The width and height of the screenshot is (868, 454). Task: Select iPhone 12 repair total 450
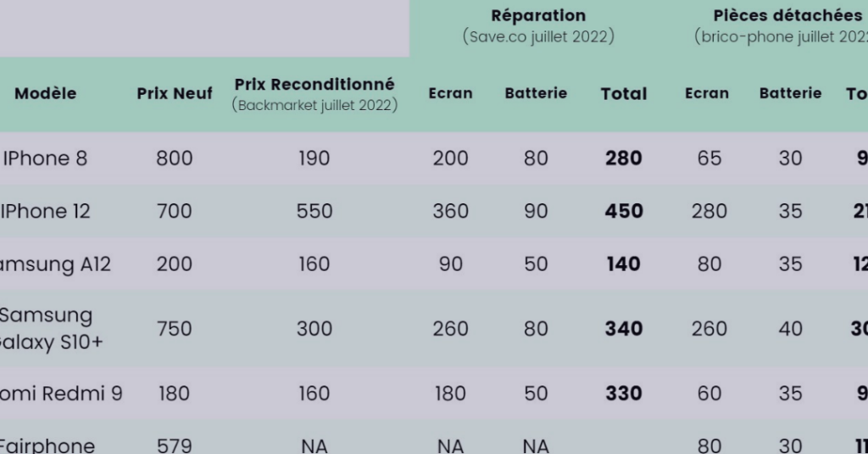click(x=624, y=211)
